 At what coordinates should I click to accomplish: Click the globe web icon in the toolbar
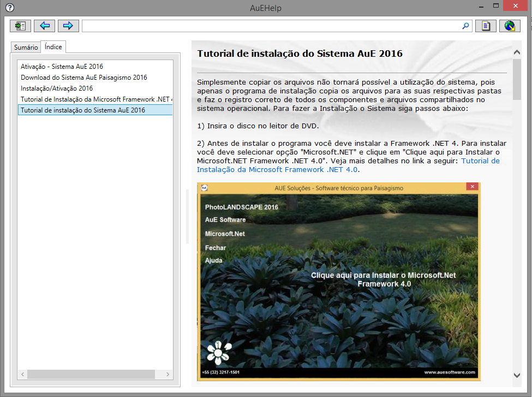click(x=510, y=26)
